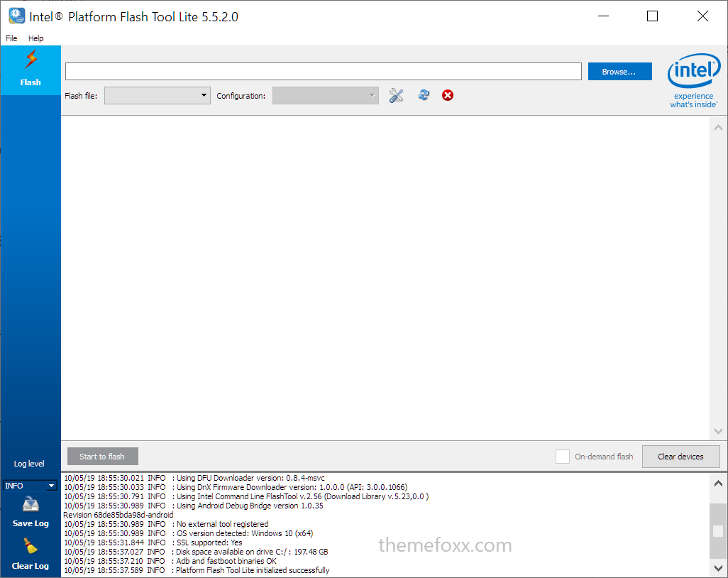Click the Clear devices button

[680, 457]
